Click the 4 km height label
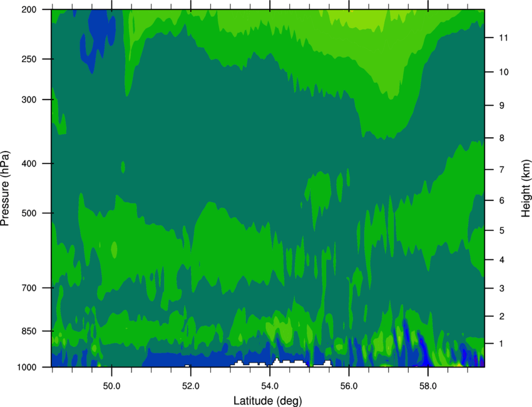This screenshot has height=407, width=532. tap(501, 260)
